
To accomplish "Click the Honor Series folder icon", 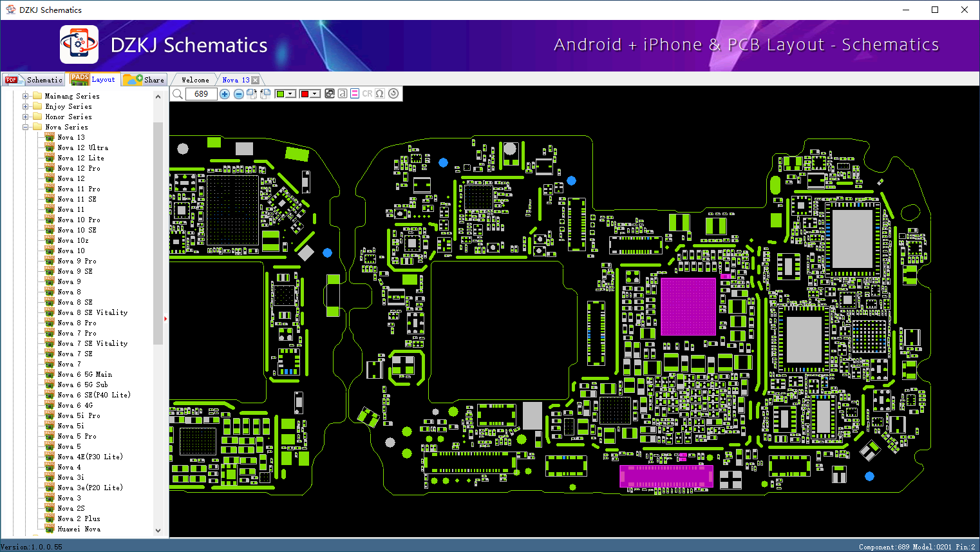I will [x=38, y=117].
